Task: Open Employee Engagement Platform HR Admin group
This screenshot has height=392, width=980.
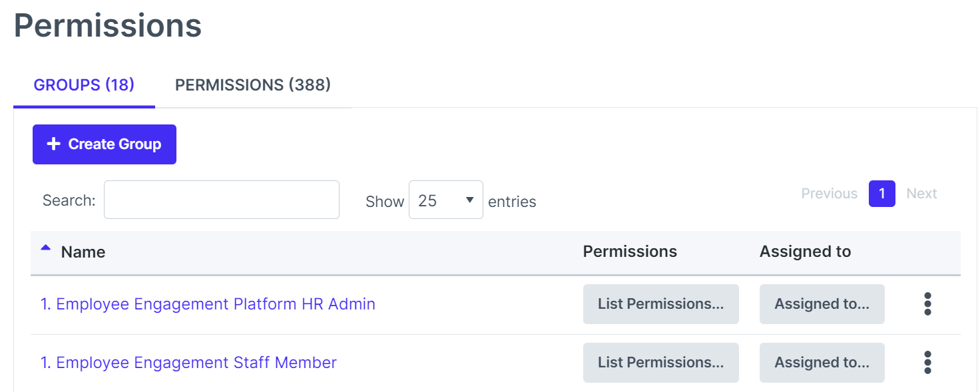Action: [x=208, y=304]
